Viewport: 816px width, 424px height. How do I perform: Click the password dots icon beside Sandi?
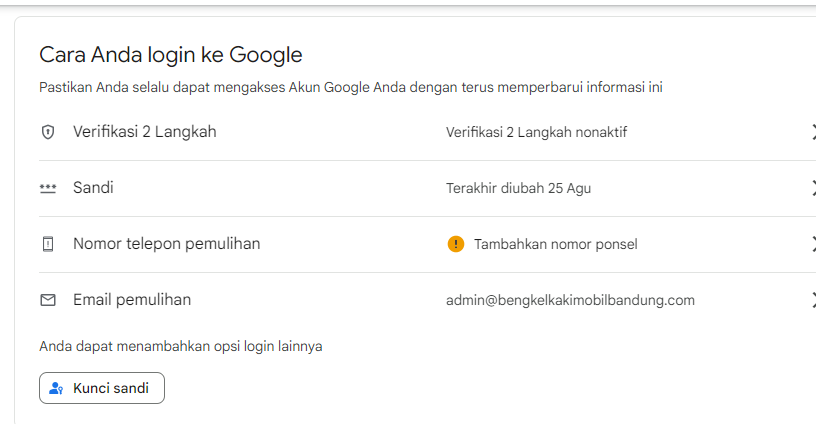coord(48,188)
